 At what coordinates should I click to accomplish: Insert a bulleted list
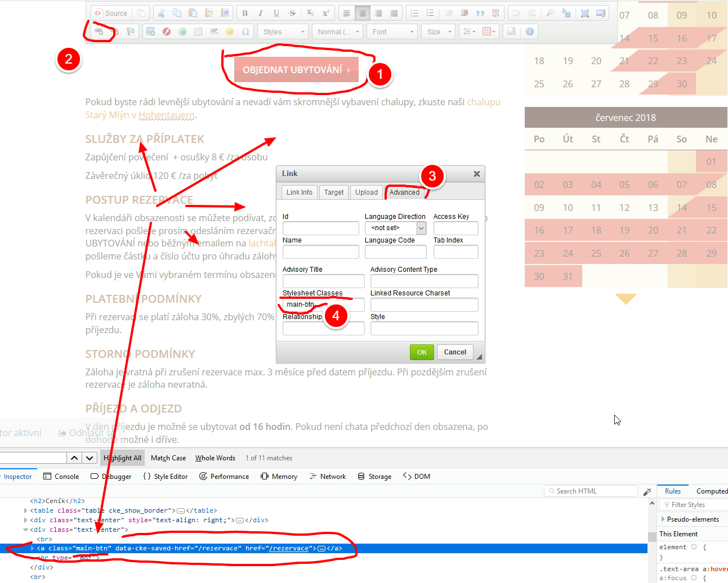[x=430, y=13]
